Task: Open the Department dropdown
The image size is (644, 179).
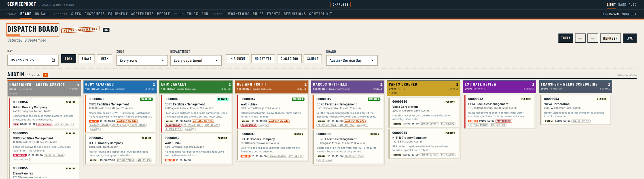Action: [x=196, y=61]
